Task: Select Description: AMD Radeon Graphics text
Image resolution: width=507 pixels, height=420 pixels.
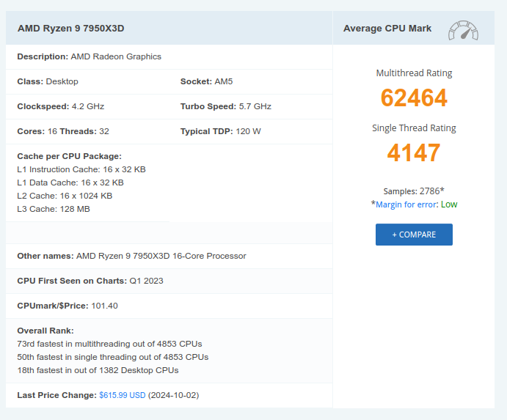Action: click(x=90, y=56)
